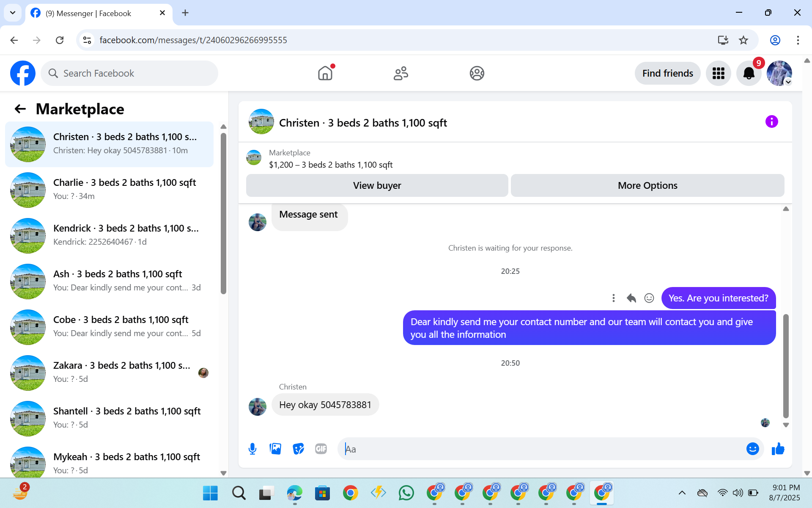The height and width of the screenshot is (508, 812).
Task: Click the Find friends button
Action: (668, 73)
